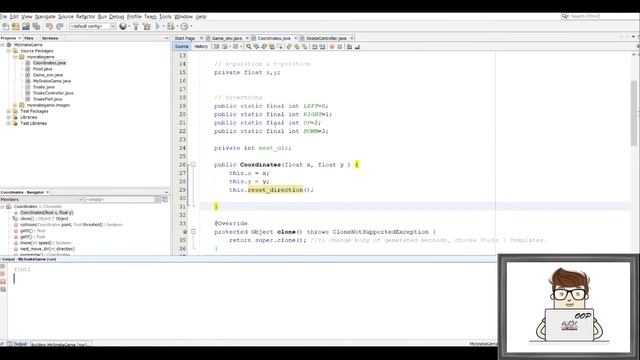Select SnakeController.java in project tree
The image size is (640, 360).
53,93
